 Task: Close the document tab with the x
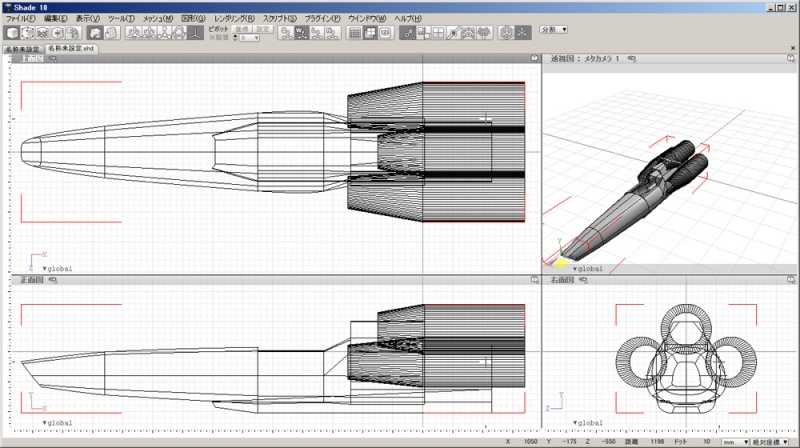[793, 48]
